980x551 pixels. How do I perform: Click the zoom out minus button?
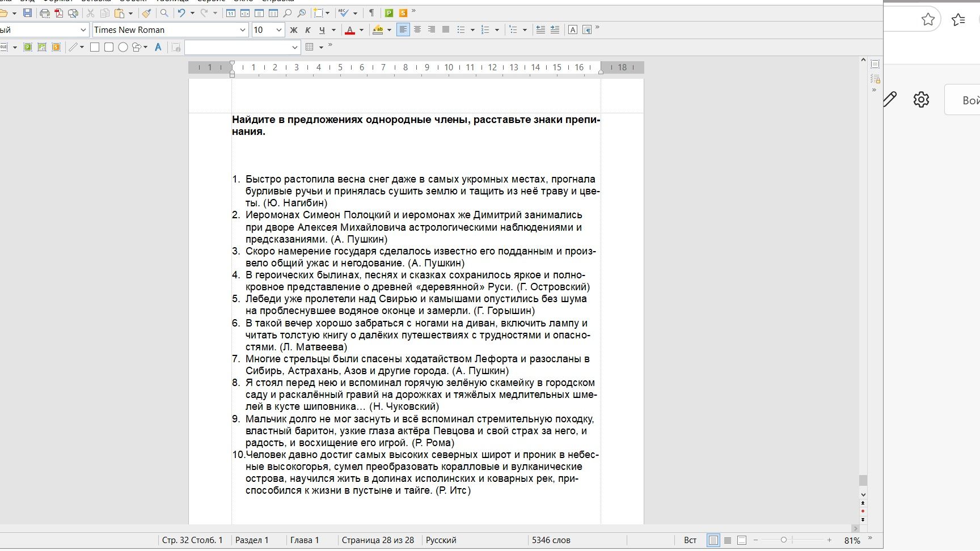tap(755, 540)
